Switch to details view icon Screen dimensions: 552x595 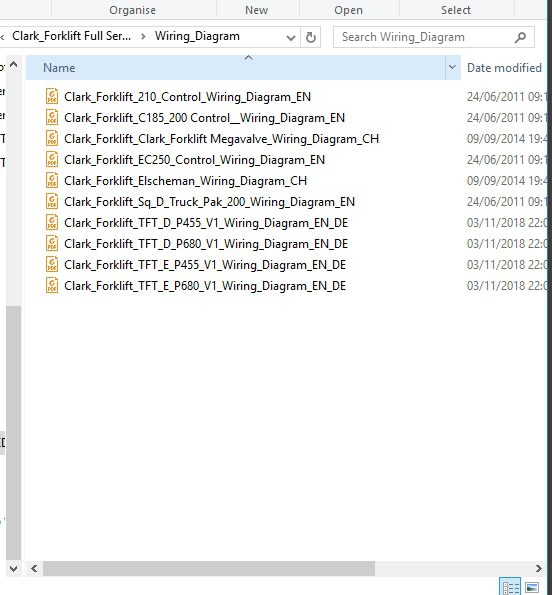[x=510, y=587]
